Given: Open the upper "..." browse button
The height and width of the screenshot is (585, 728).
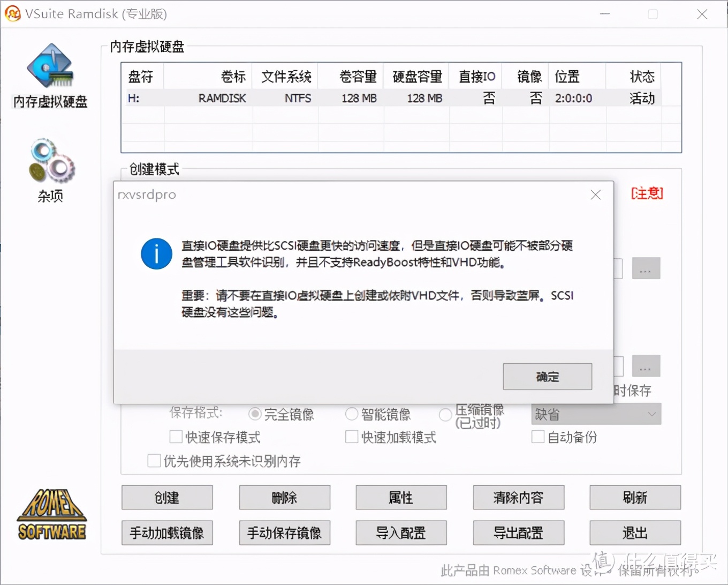Looking at the screenshot, I should [646, 268].
